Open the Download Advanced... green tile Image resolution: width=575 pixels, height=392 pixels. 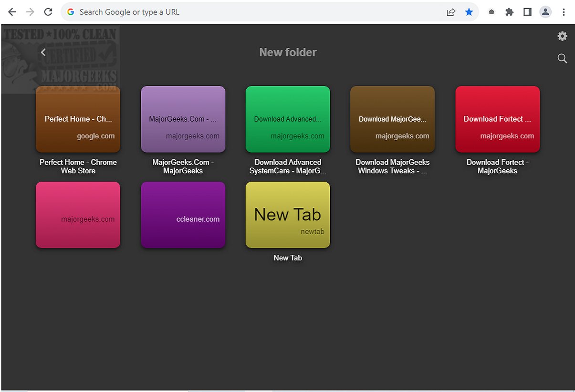coord(288,119)
